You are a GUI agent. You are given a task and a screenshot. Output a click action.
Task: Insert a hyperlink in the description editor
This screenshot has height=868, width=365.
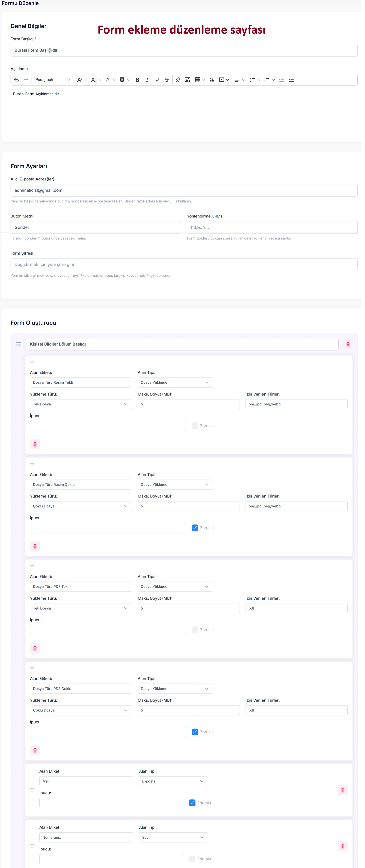[x=178, y=79]
